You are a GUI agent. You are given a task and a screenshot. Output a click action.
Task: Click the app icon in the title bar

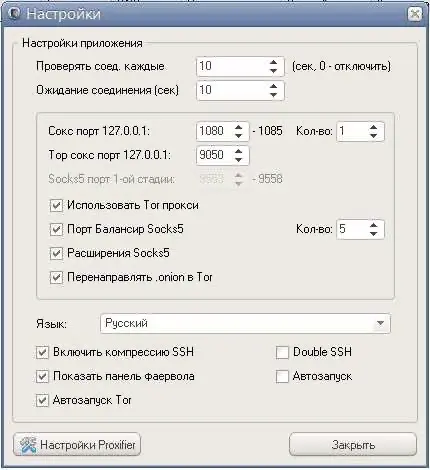(x=14, y=14)
